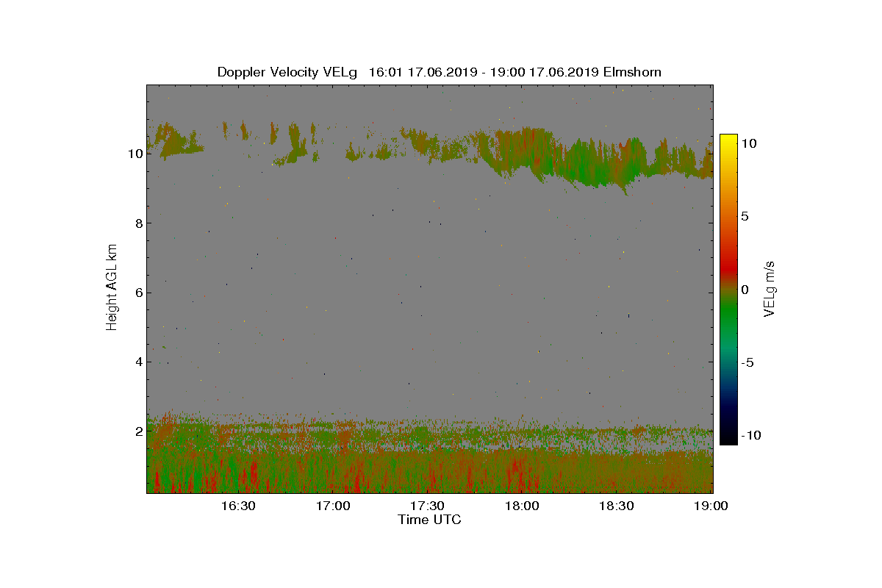Click the 17:30 time tick label

pos(427,506)
